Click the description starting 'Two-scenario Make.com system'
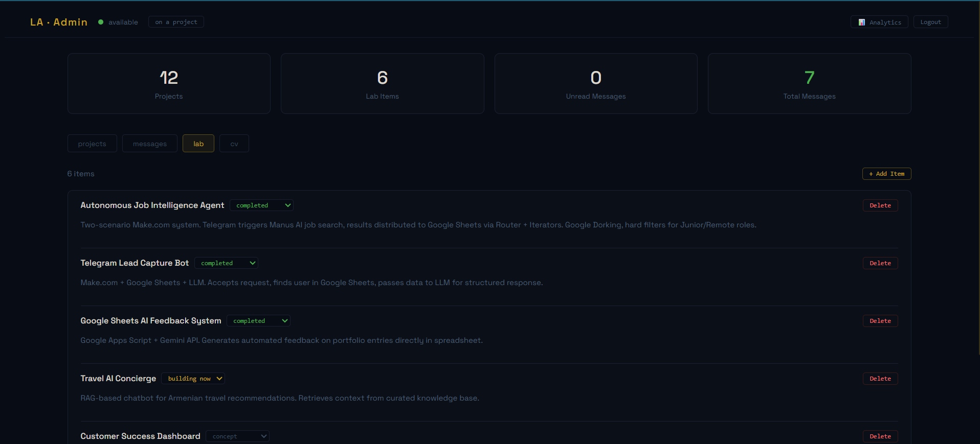The height and width of the screenshot is (444, 980). pos(418,225)
